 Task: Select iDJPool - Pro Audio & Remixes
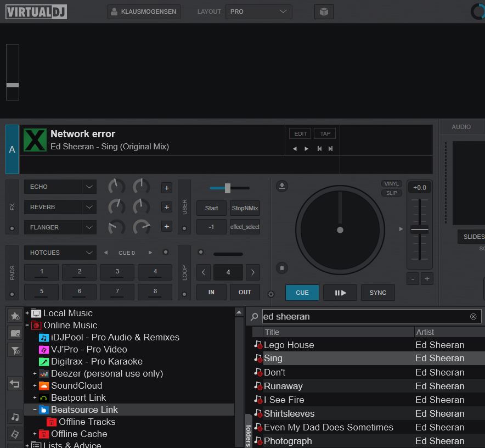point(115,337)
